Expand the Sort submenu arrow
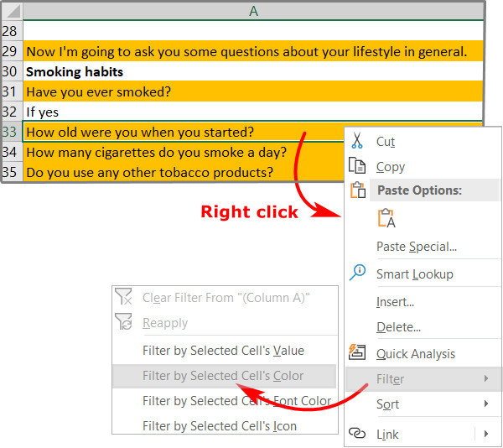 pyautogui.click(x=486, y=404)
